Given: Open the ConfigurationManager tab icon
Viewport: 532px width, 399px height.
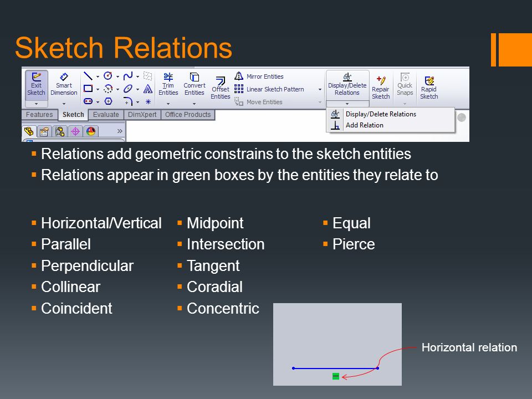Looking at the screenshot, I should (x=60, y=131).
